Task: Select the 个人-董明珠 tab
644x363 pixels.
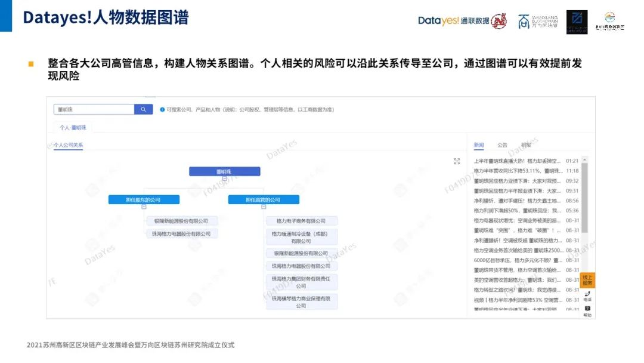Action: coord(73,127)
